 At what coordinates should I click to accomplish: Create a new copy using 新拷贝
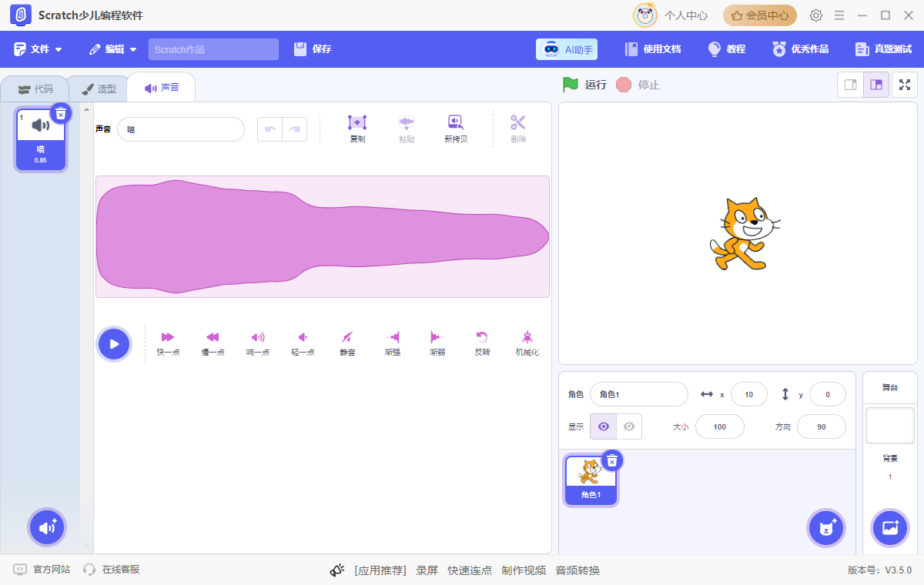coord(455,127)
